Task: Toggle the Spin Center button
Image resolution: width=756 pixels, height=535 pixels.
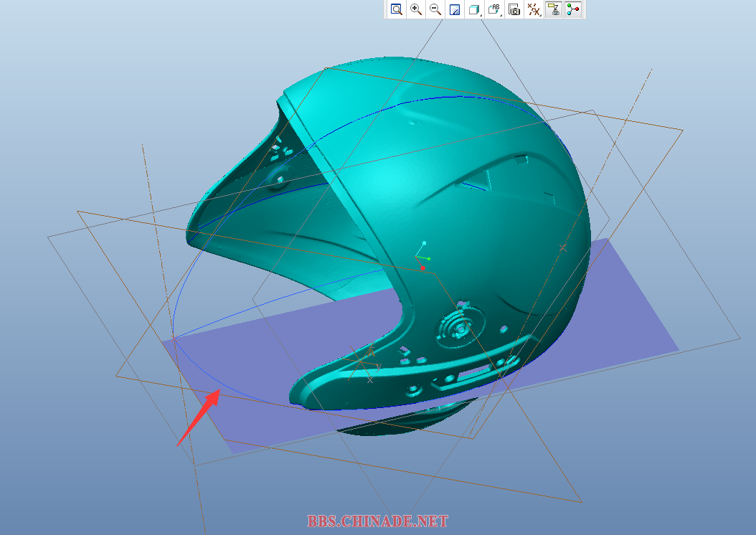Action: [573, 9]
